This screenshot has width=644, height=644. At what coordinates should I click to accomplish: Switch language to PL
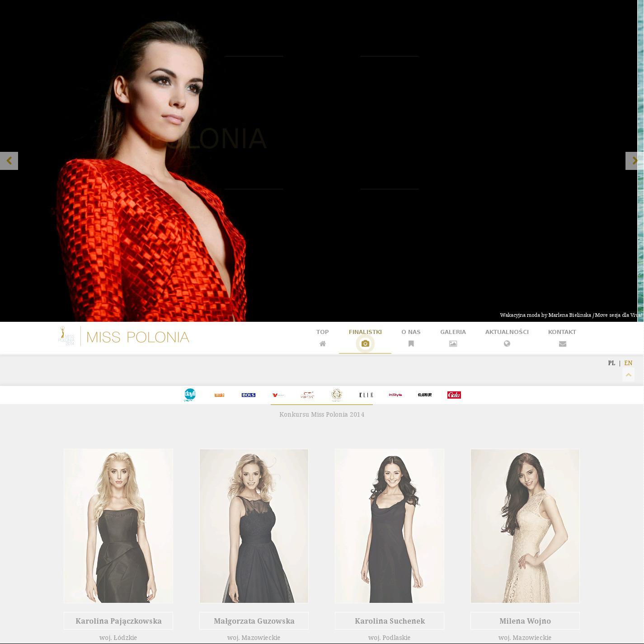[x=611, y=363]
